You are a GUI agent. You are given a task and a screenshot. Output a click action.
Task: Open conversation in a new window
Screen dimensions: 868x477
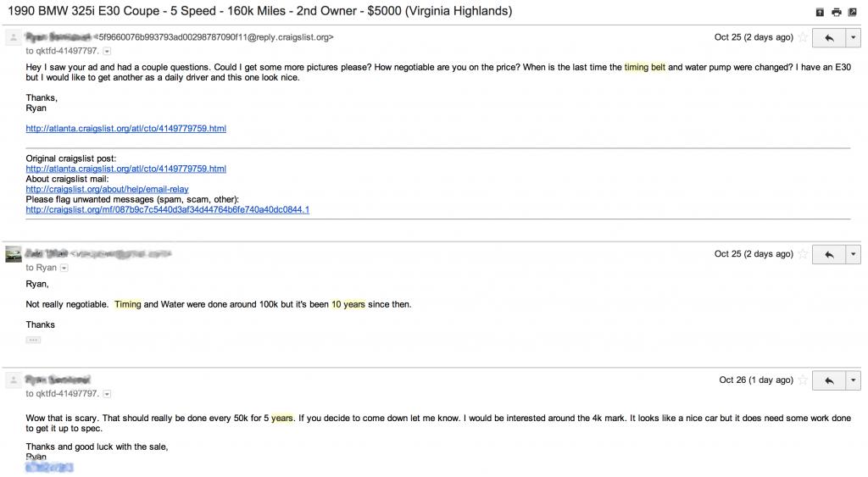click(x=853, y=13)
